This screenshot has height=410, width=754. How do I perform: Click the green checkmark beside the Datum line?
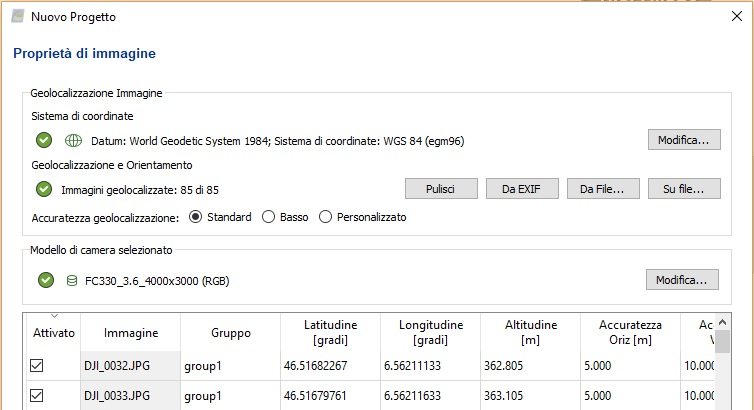click(x=44, y=140)
